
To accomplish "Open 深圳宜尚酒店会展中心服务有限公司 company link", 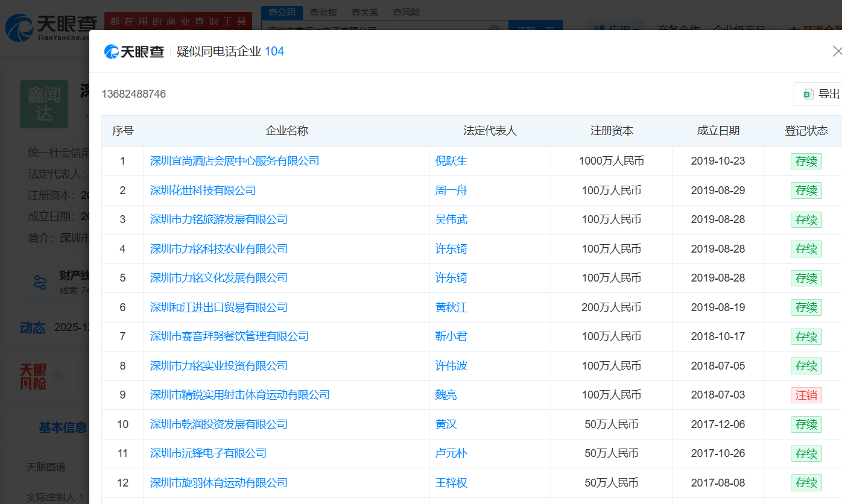I will pyautogui.click(x=235, y=161).
